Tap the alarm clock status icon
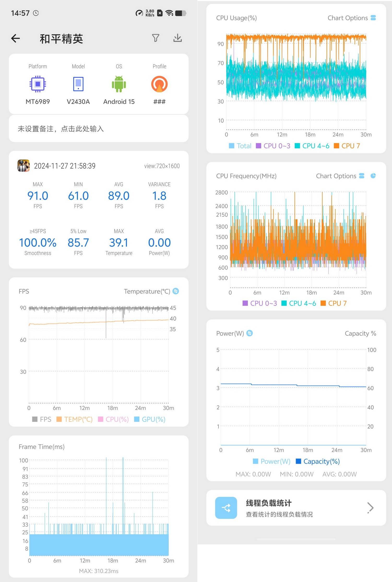This screenshot has height=582, width=392. tap(36, 13)
